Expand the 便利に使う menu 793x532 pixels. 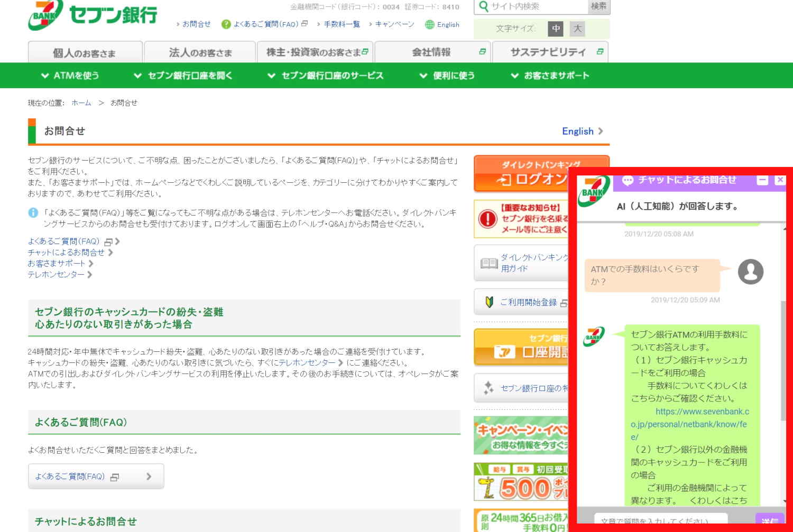click(447, 76)
